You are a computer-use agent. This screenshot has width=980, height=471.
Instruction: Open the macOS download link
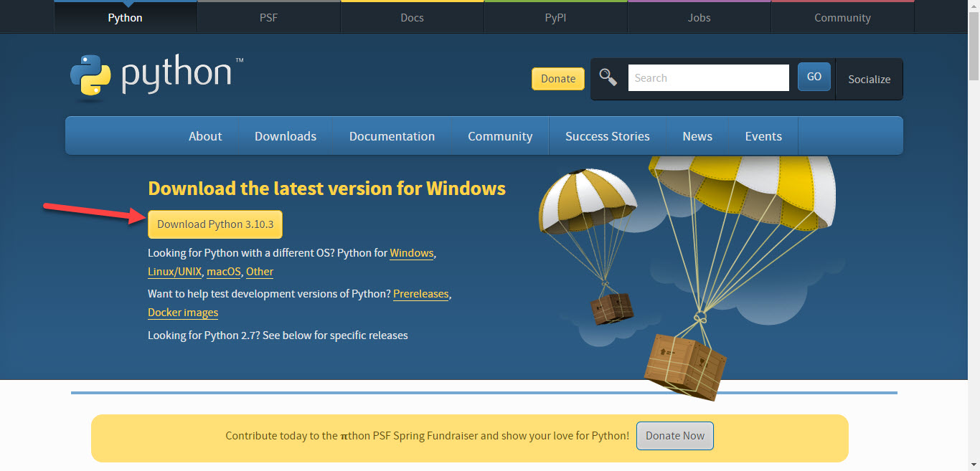tap(223, 272)
